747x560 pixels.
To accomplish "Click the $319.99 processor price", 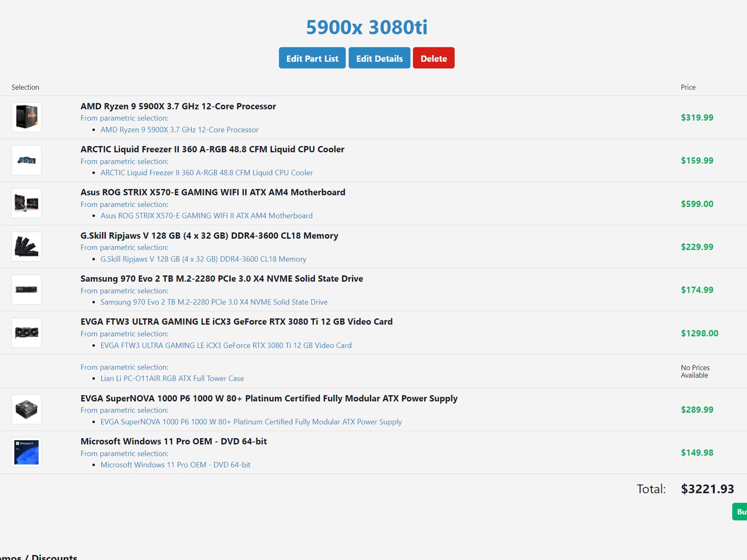I will tap(697, 117).
